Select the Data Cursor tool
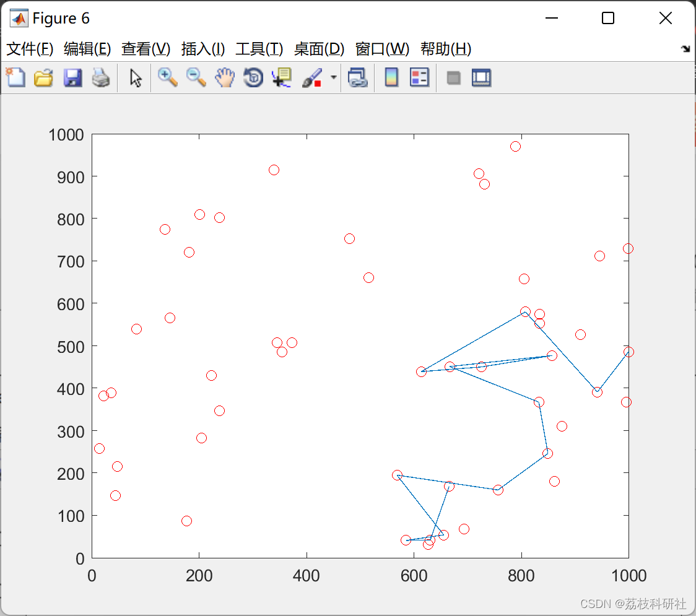 pyautogui.click(x=281, y=77)
